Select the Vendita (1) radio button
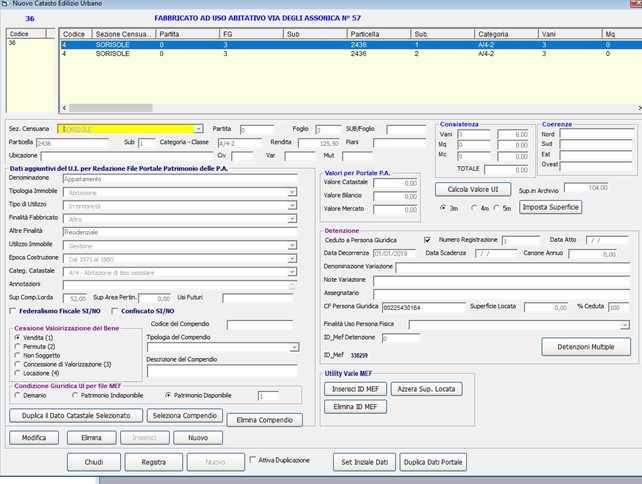 click(x=17, y=337)
